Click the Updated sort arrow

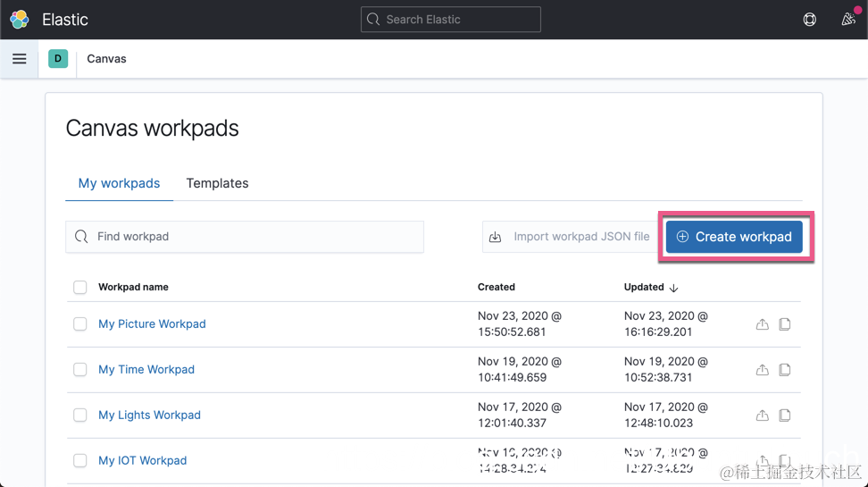[x=673, y=288]
